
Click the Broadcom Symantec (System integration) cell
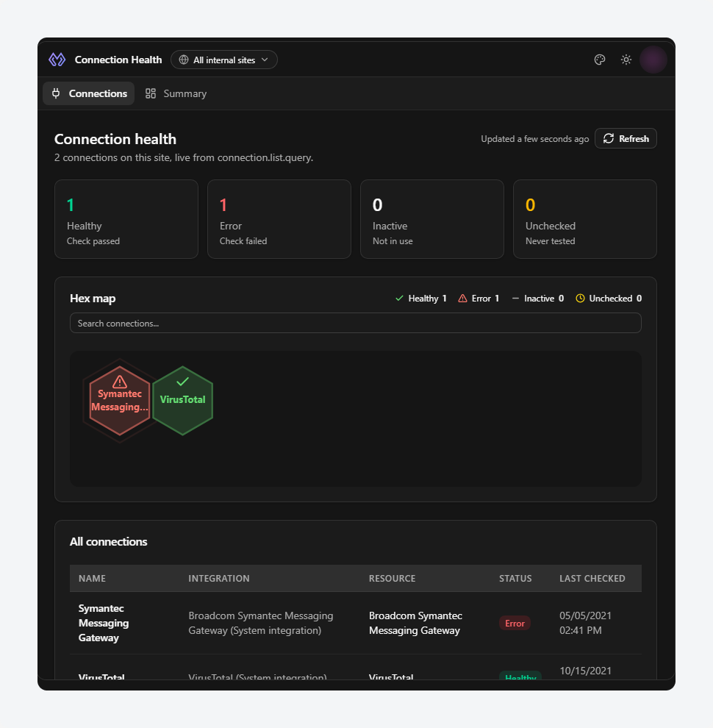[261, 623]
